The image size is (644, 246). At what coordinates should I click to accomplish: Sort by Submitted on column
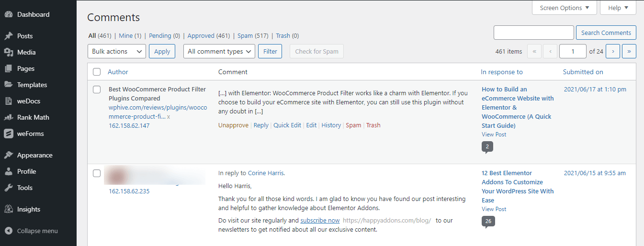click(x=583, y=72)
